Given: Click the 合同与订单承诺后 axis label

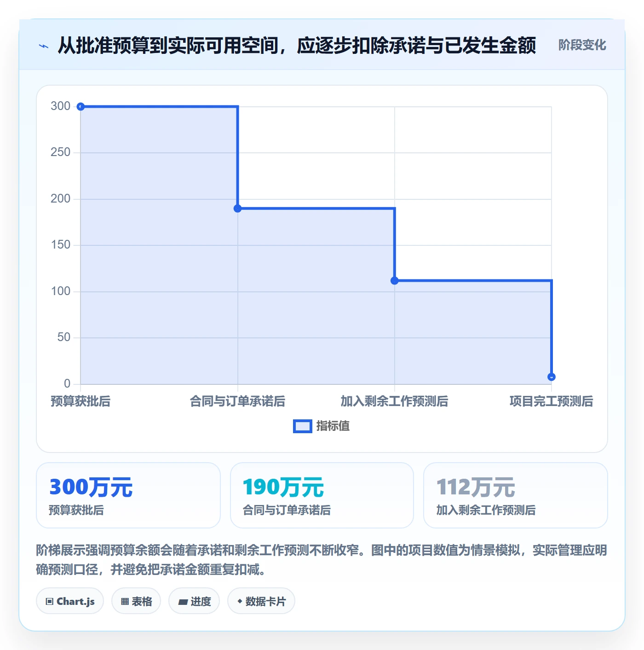Looking at the screenshot, I should pos(237,401).
